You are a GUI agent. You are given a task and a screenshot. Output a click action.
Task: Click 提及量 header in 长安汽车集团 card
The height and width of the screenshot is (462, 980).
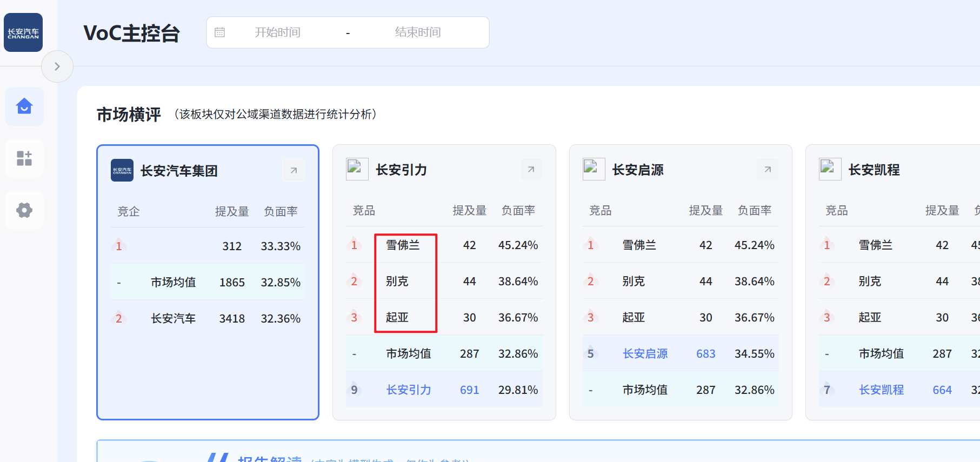point(232,211)
